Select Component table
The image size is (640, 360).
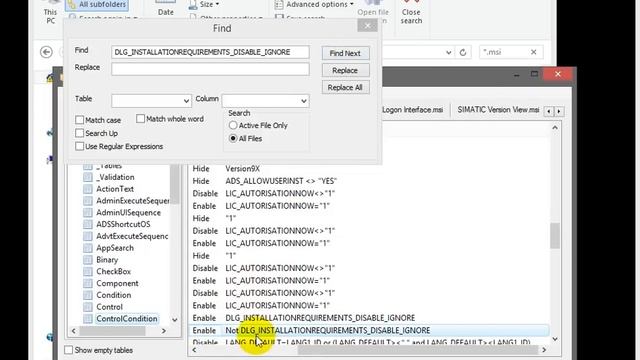point(117,283)
